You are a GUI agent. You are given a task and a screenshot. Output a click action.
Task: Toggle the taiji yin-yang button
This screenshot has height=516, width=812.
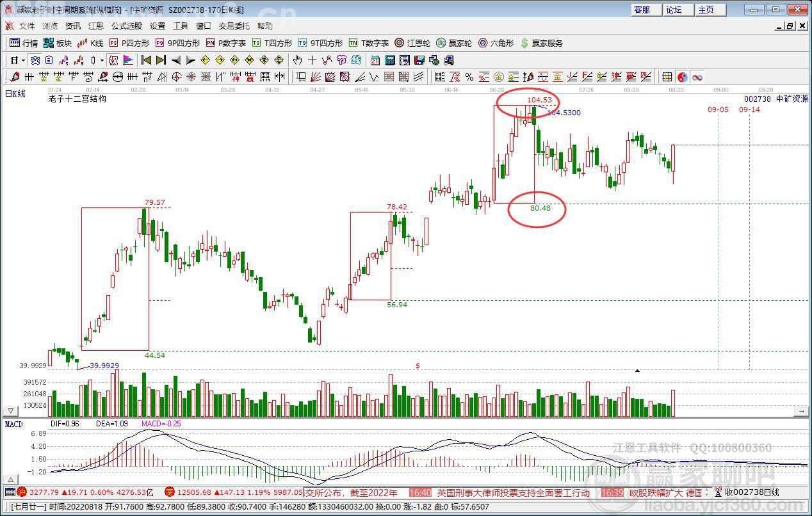click(682, 77)
